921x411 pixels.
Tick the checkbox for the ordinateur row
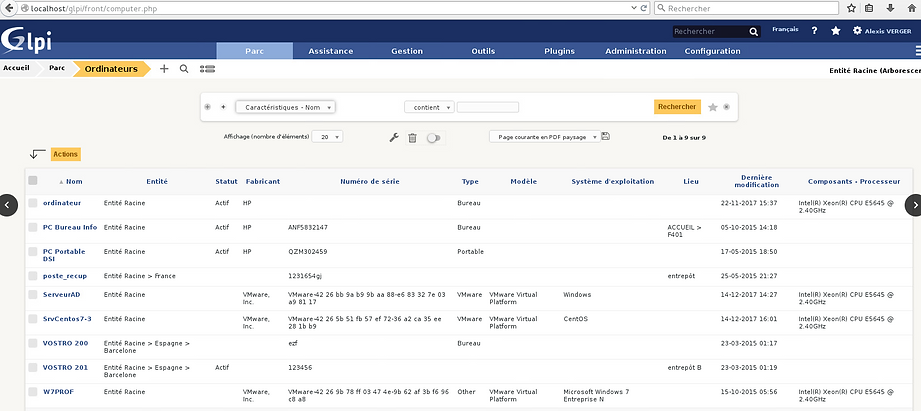(33, 203)
